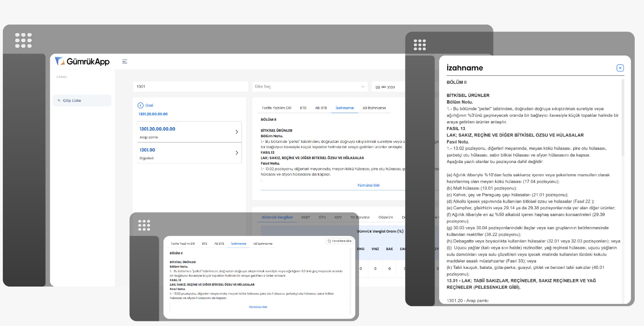Image resolution: width=644 pixels, height=326 pixels.
Task: Open Gtip Liste in the sidebar
Action: pyautogui.click(x=82, y=101)
